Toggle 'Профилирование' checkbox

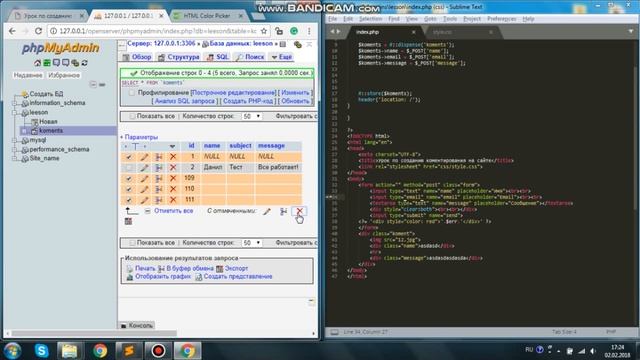pyautogui.click(x=131, y=93)
